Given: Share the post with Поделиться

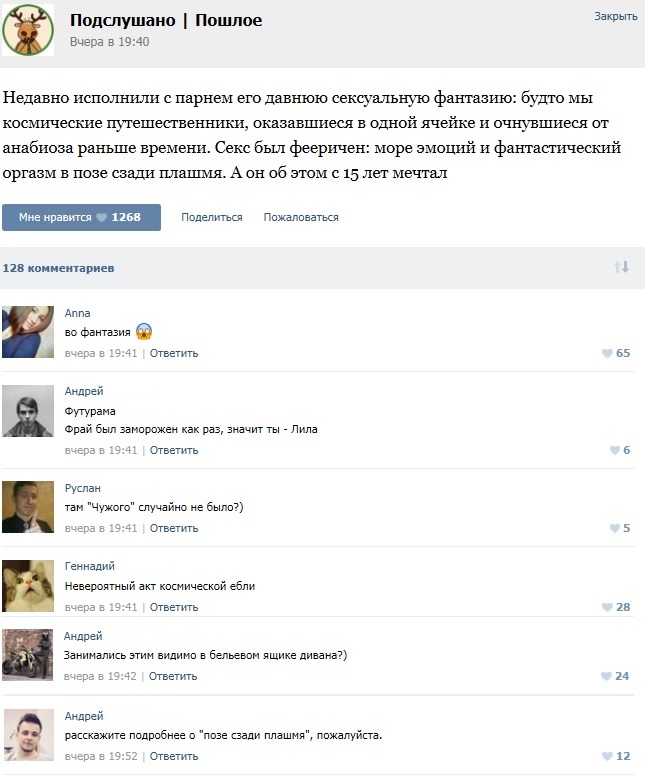Looking at the screenshot, I should (x=212, y=217).
